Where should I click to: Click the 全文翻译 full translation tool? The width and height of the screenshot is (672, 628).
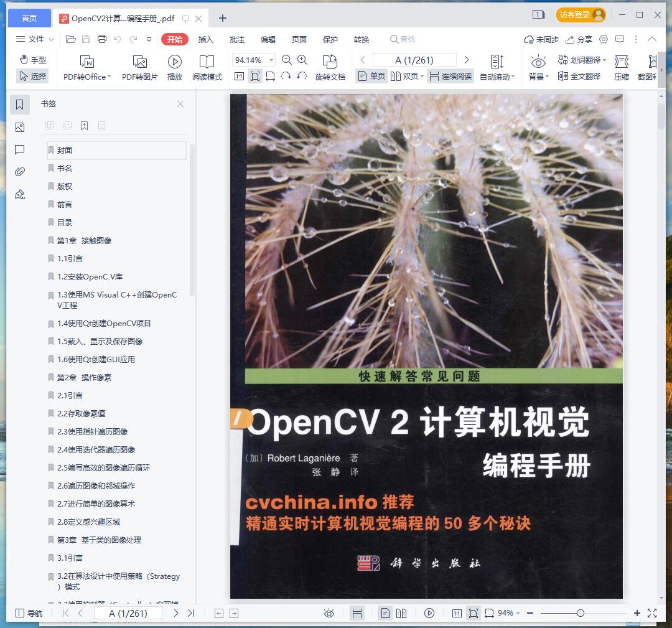579,77
